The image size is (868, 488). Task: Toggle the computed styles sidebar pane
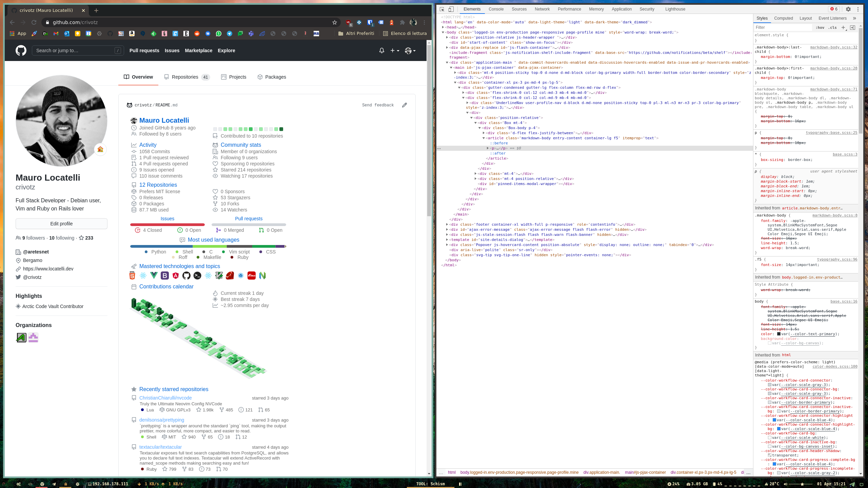852,27
